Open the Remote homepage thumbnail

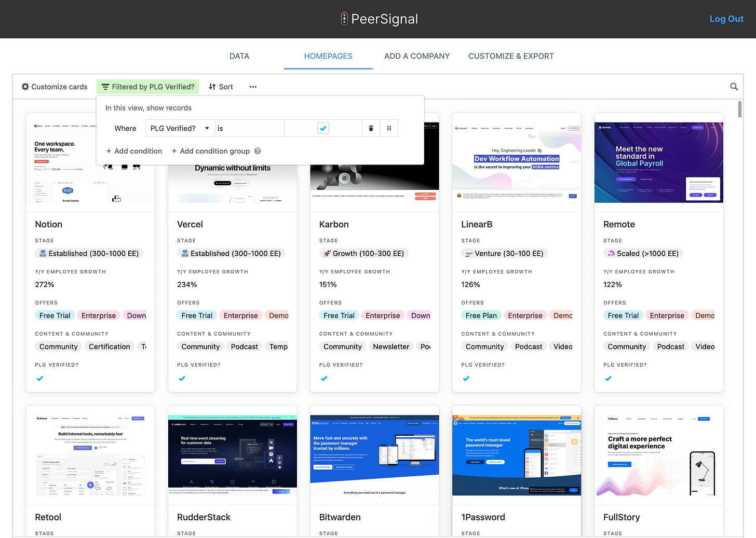658,162
